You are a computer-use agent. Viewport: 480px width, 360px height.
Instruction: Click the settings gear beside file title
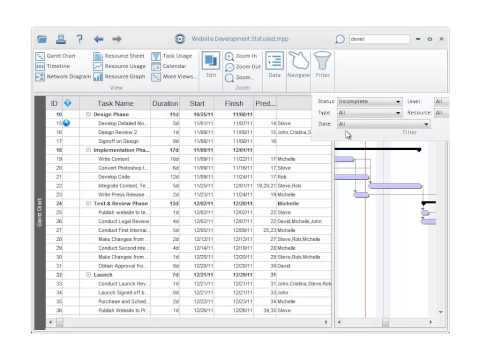point(180,39)
